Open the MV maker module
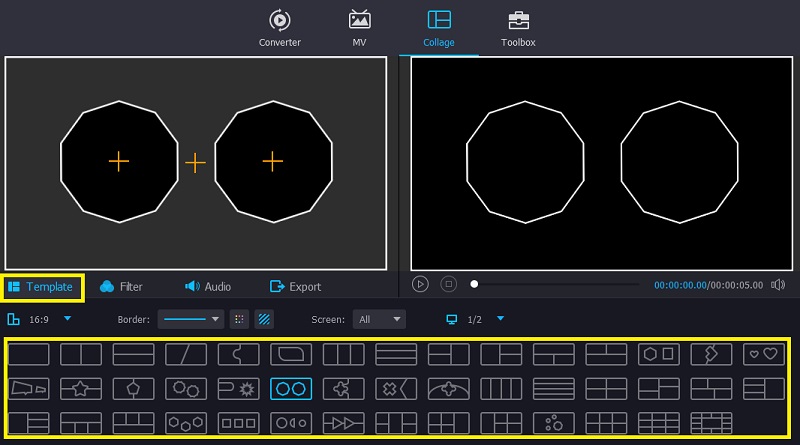The height and width of the screenshot is (445, 800). pos(360,28)
